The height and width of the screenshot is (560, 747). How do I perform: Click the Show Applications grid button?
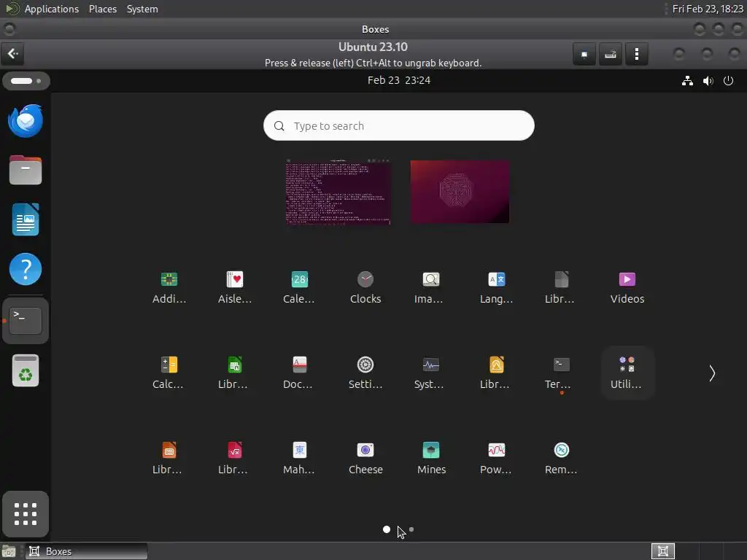tap(26, 514)
